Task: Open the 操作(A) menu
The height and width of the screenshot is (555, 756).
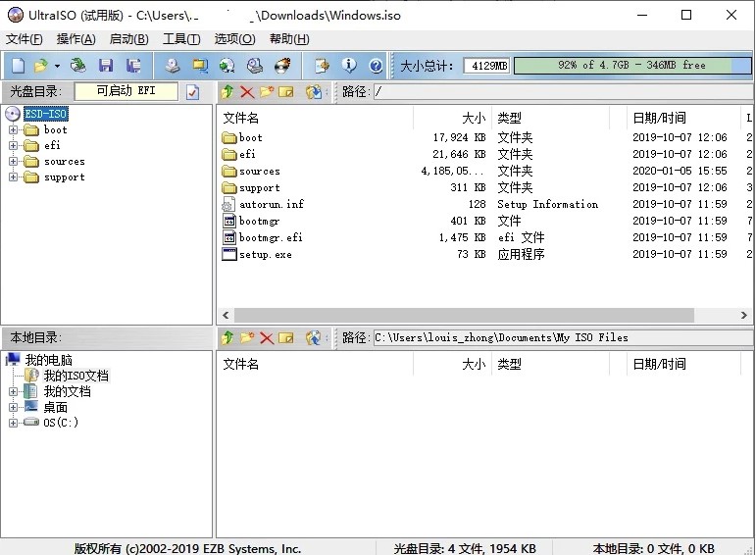Action: coord(76,39)
